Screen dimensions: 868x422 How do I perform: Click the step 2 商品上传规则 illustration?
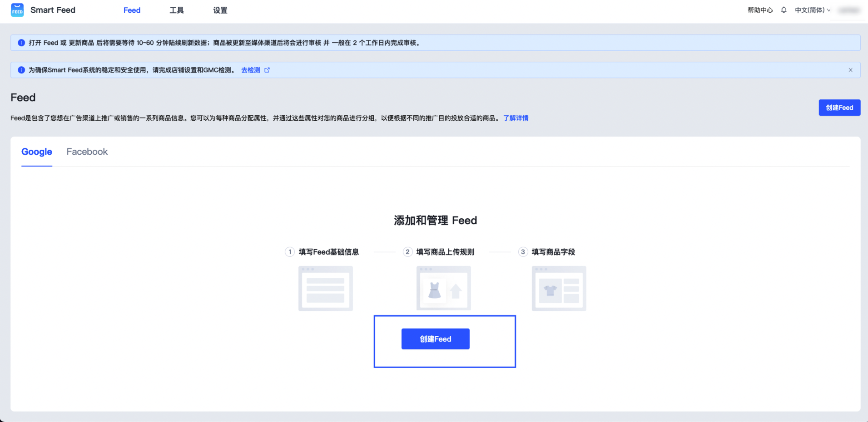[443, 288]
